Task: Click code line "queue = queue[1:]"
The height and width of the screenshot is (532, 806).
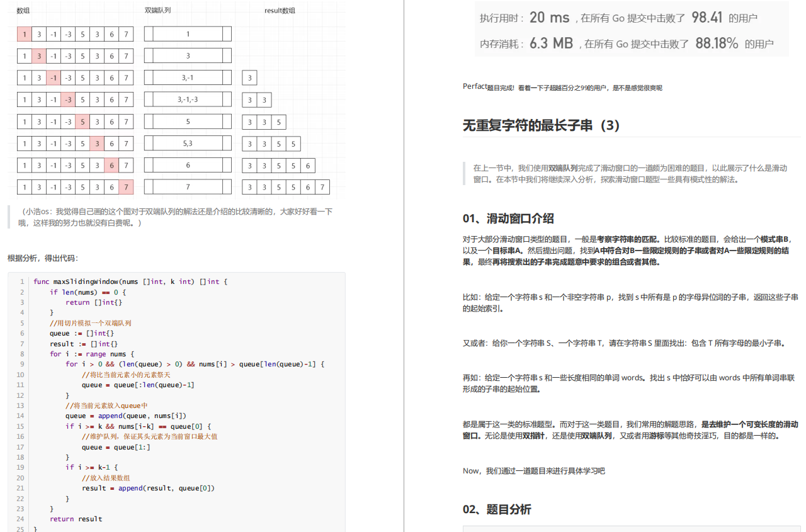Action: pos(116,447)
